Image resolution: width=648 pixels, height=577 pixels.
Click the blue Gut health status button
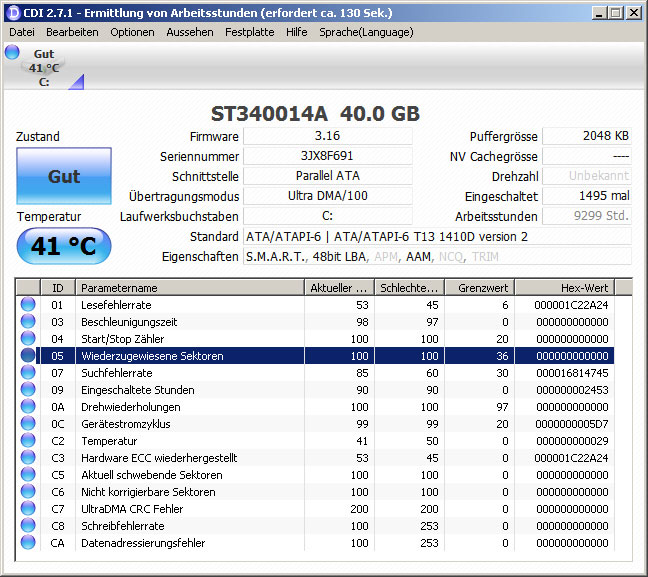[x=64, y=176]
